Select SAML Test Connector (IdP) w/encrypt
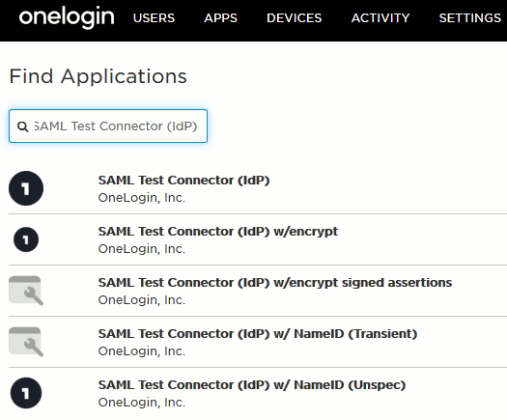The width and height of the screenshot is (507, 420). (218, 232)
